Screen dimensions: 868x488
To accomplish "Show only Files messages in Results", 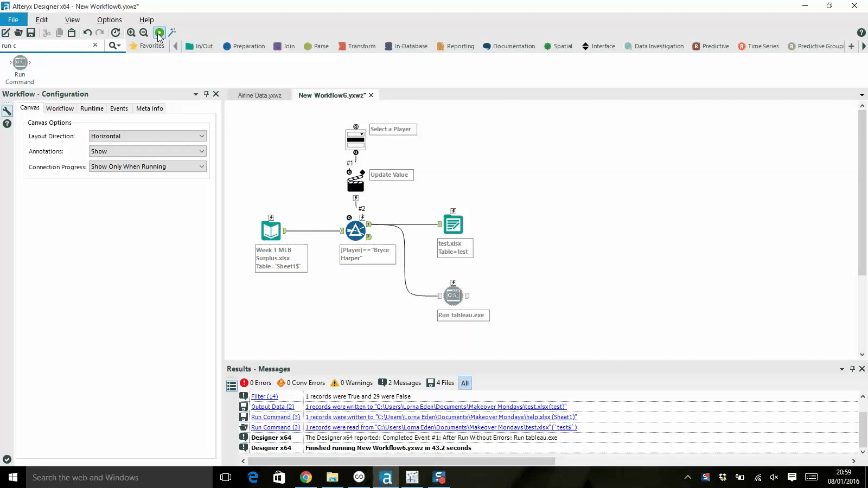I will coord(440,383).
